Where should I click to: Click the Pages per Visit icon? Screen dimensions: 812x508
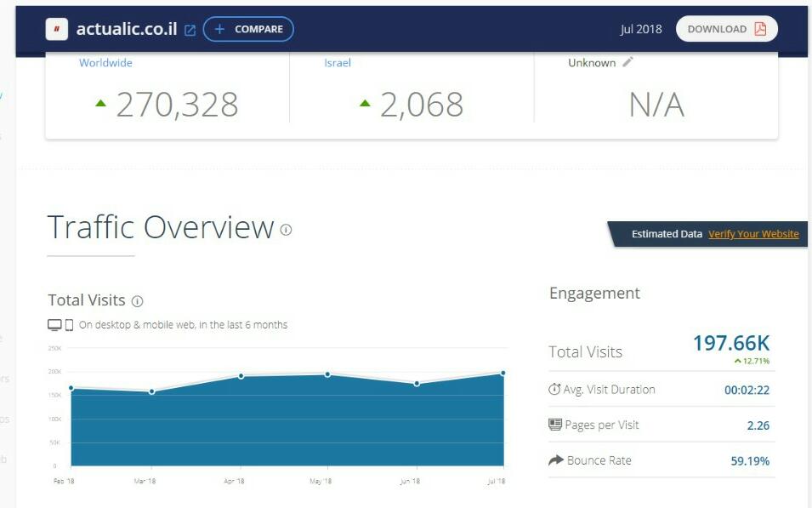pos(555,425)
